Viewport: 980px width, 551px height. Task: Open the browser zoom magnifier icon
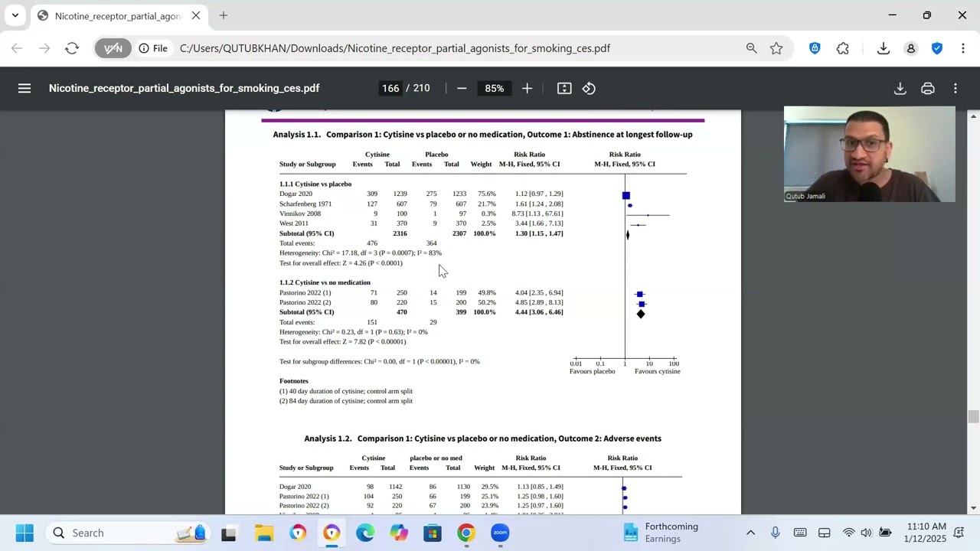(752, 48)
